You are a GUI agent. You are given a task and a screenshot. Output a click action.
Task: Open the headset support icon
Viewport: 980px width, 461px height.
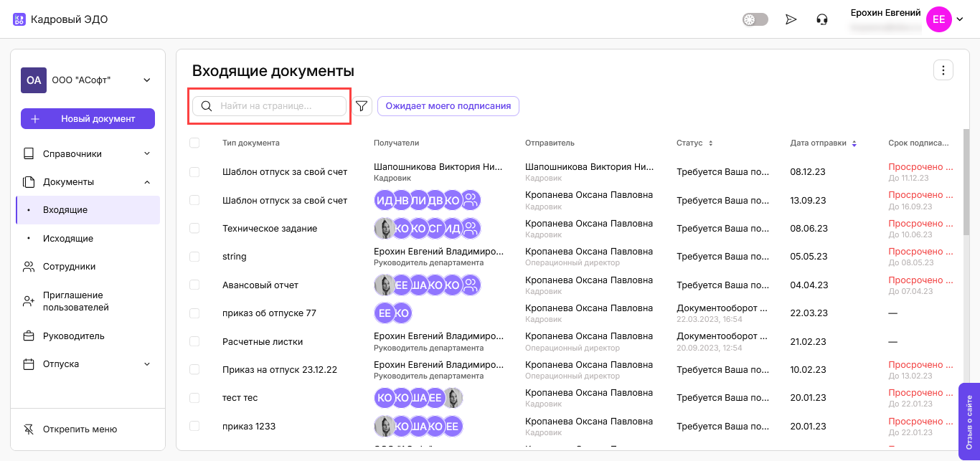coord(822,19)
